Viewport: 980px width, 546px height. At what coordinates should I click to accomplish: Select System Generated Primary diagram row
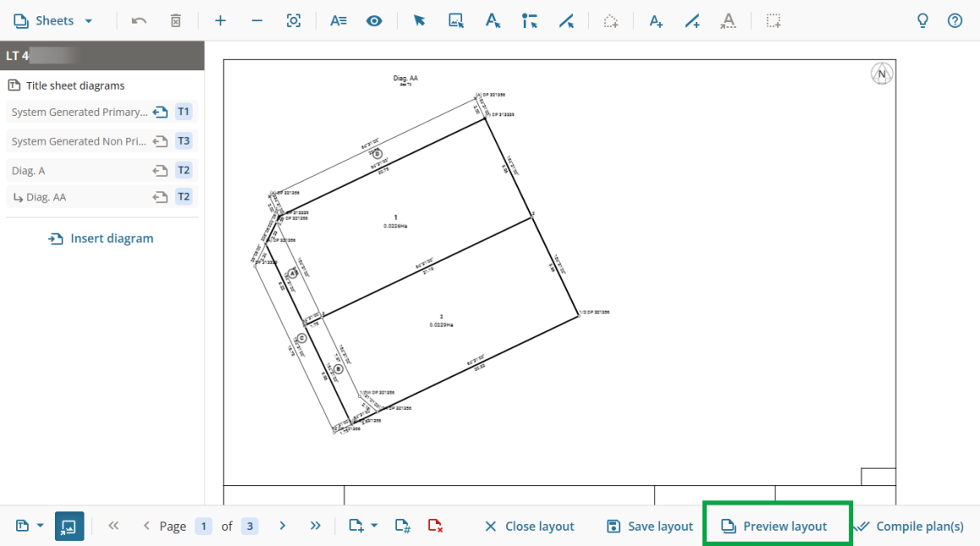click(x=102, y=112)
